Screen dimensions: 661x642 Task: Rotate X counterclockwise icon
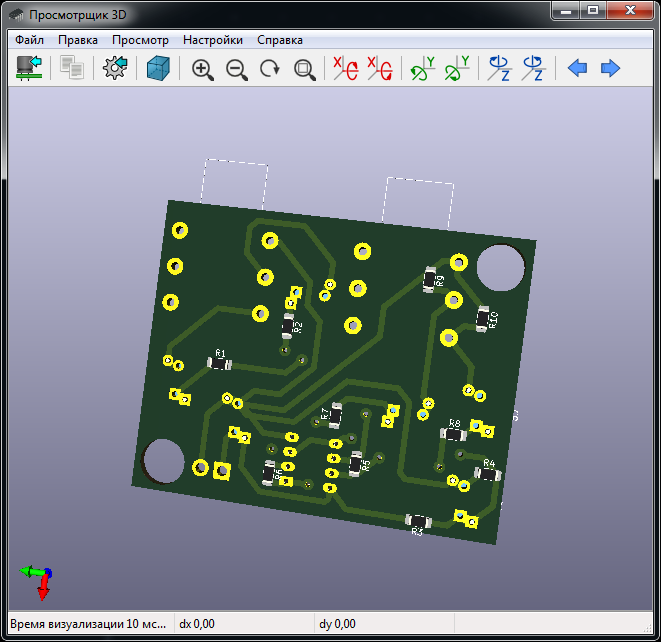379,69
